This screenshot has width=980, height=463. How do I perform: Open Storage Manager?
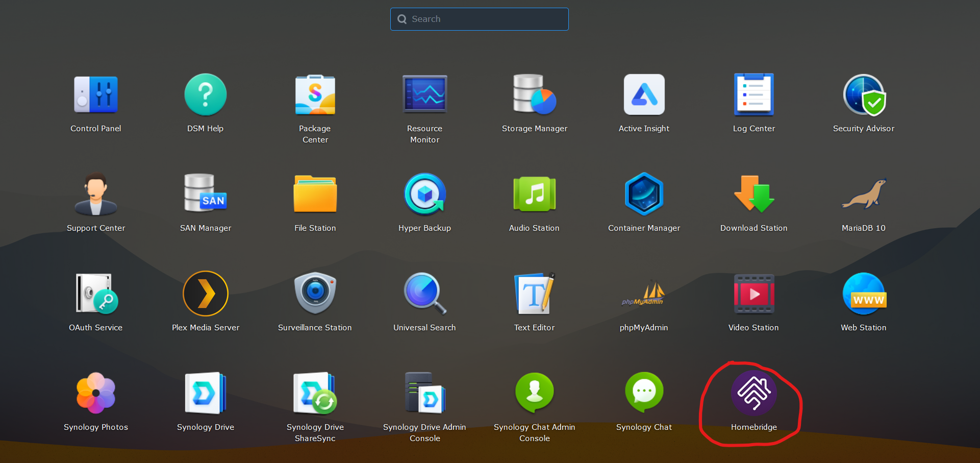tap(534, 95)
